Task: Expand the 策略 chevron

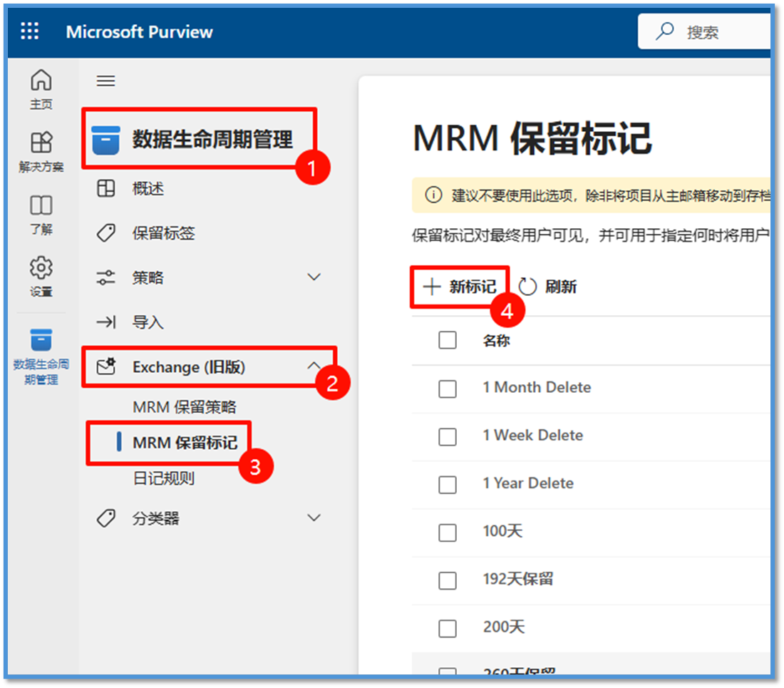Action: tap(314, 277)
